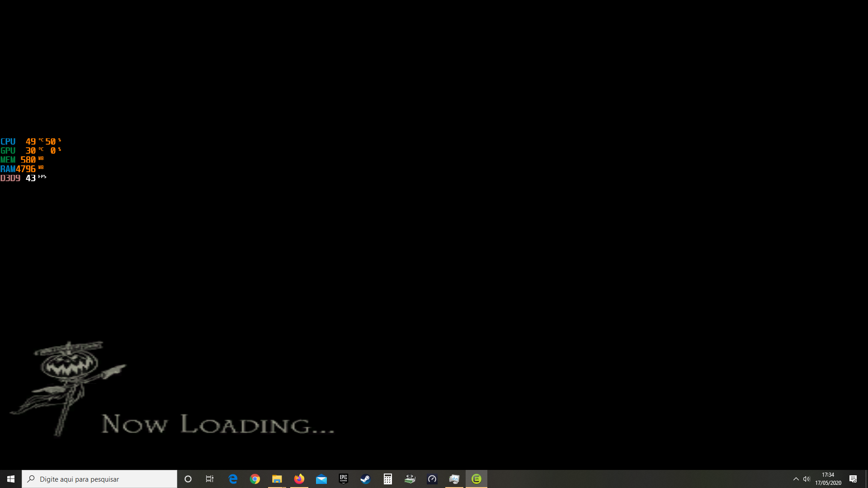Switch to the active green game icon on the taskbar
868x488 pixels.
click(x=476, y=479)
